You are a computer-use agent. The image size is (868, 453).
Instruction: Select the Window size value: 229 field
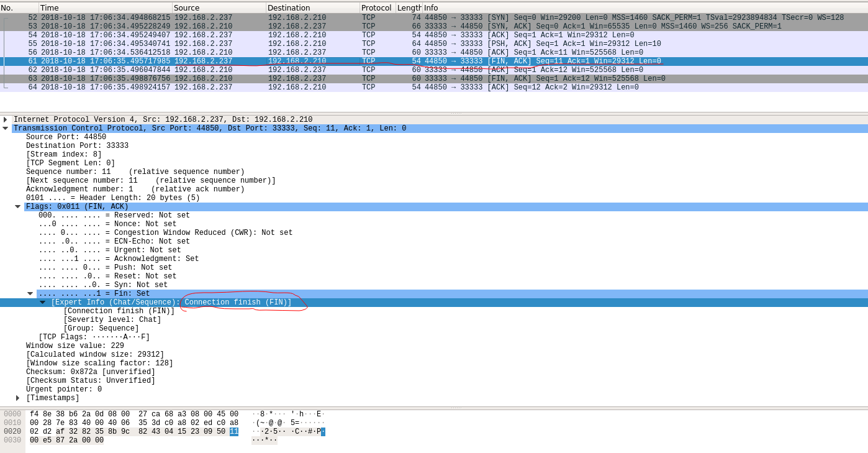point(75,346)
